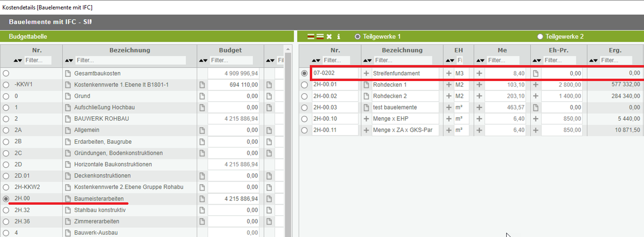The width and height of the screenshot is (644, 237).
Task: Select the Teilgewerke 2 radio button
Action: point(540,37)
